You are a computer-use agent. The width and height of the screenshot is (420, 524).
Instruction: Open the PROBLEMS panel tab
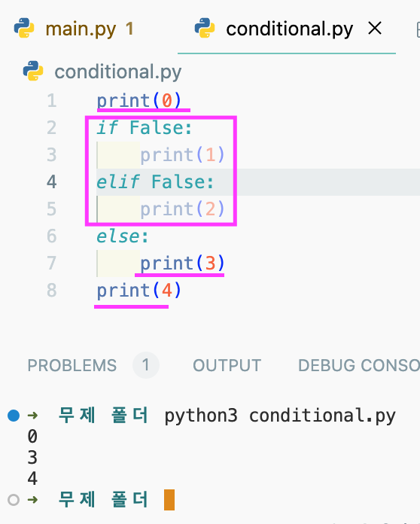(72, 365)
